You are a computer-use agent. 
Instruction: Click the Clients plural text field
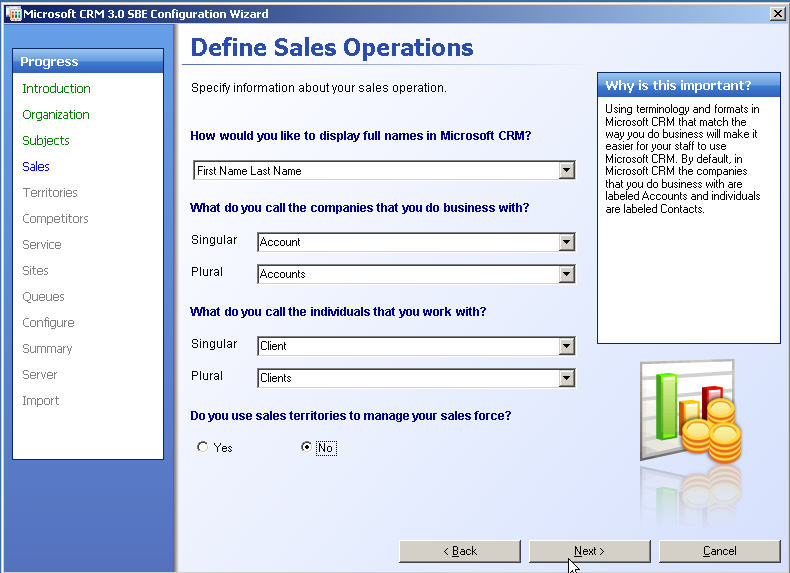tap(408, 378)
